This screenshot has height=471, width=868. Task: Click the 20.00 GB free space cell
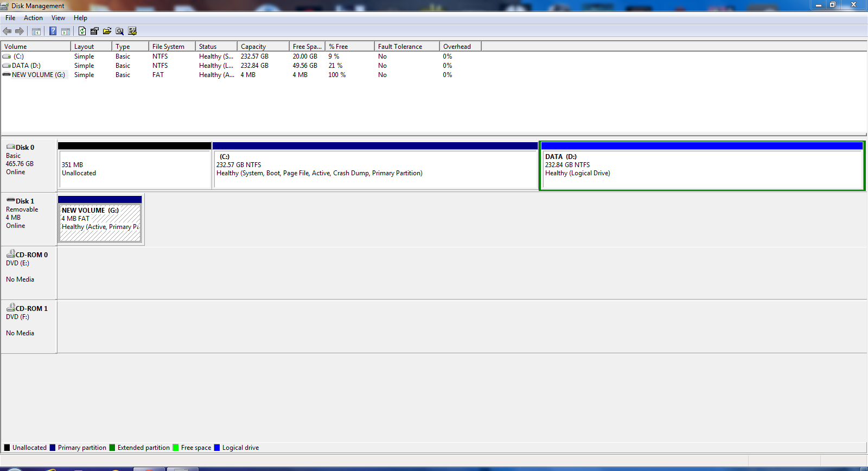[x=305, y=56]
